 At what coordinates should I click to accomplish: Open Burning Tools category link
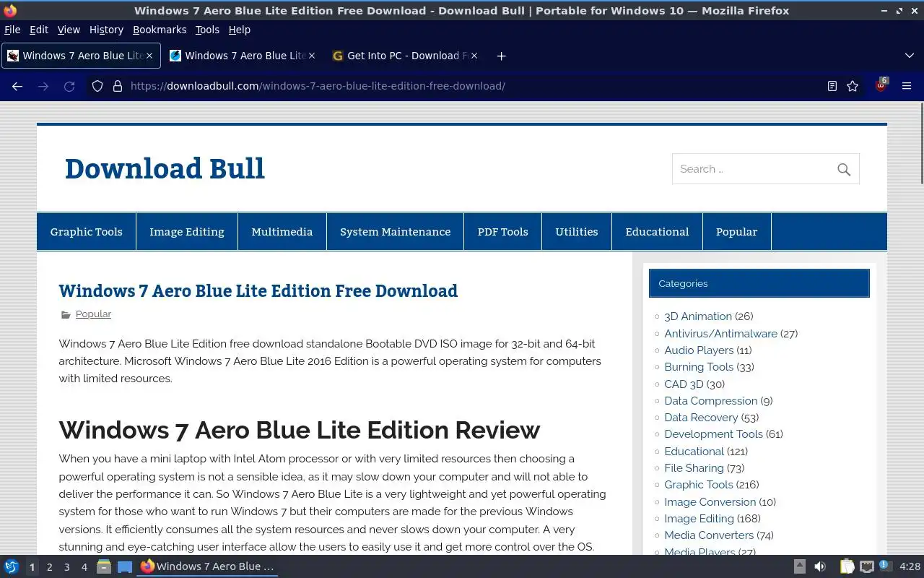coord(699,367)
